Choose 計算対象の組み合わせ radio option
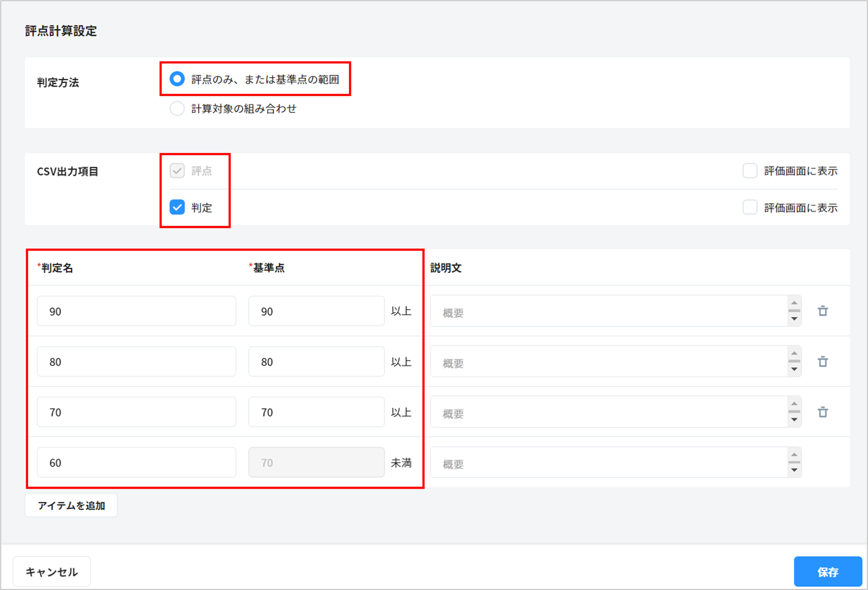 178,109
